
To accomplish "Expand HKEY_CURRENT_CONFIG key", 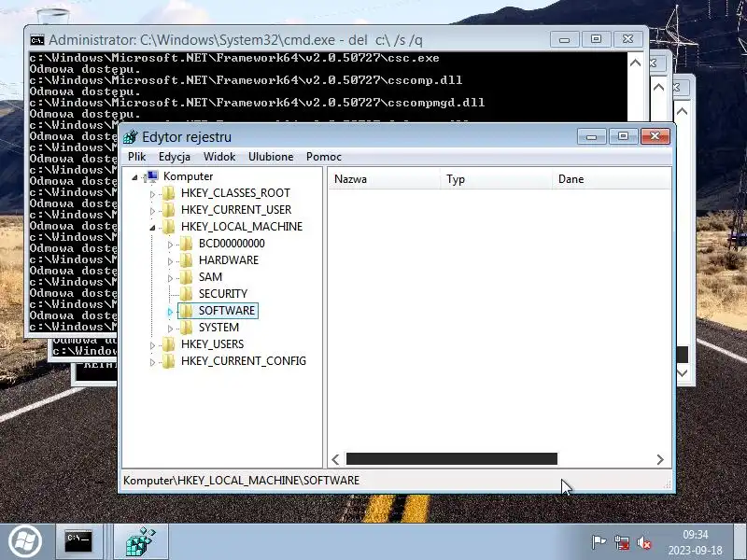I will tap(152, 362).
